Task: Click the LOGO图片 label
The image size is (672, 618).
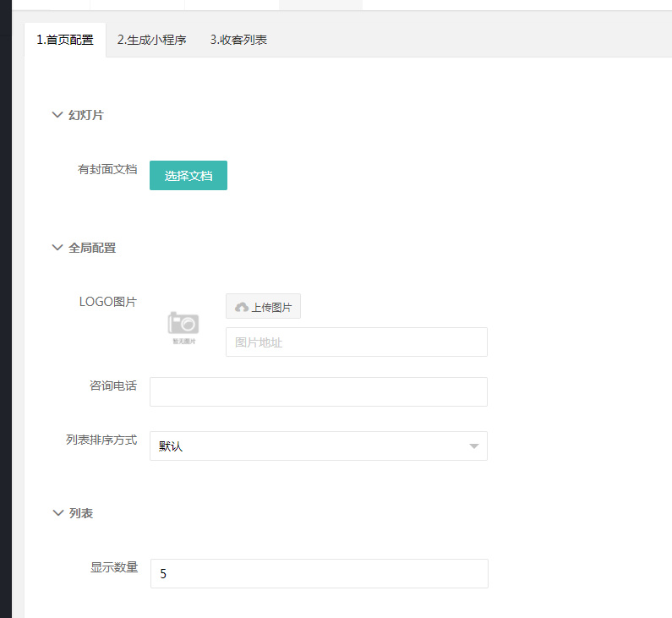Action: tap(108, 302)
